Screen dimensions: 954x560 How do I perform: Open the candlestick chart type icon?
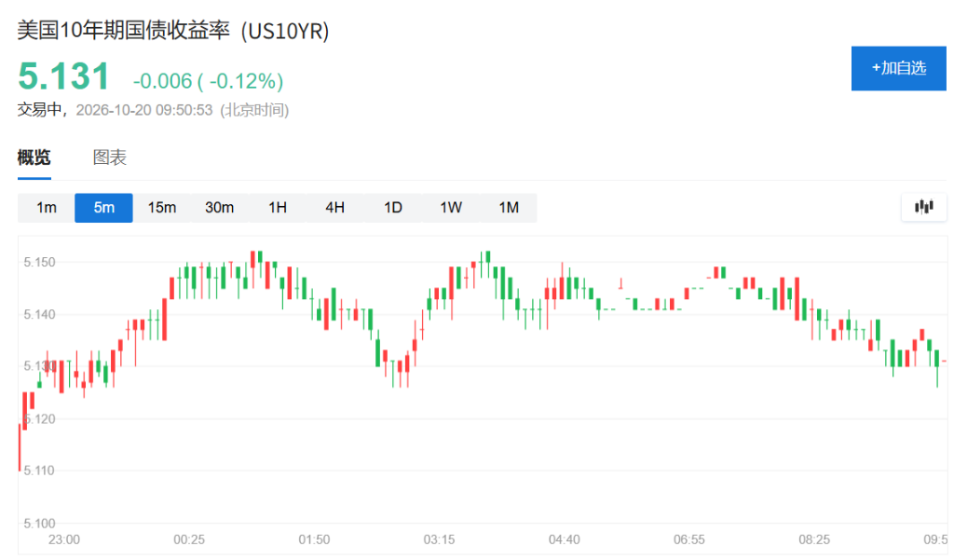pyautogui.click(x=923, y=207)
